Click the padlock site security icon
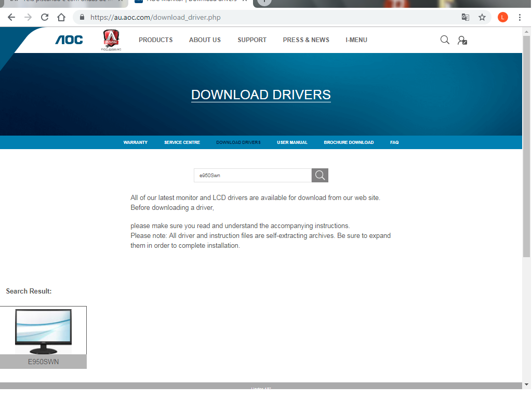 pyautogui.click(x=82, y=17)
